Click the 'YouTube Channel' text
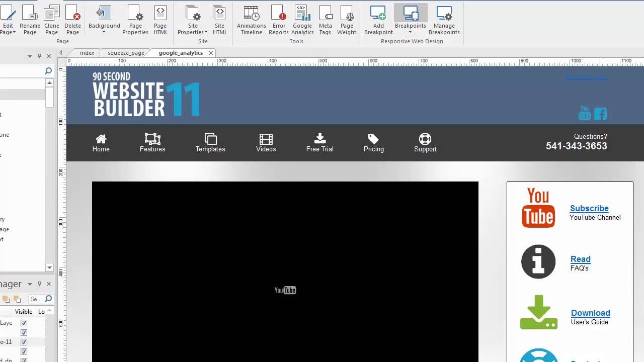The height and width of the screenshot is (362, 644). 595,217
